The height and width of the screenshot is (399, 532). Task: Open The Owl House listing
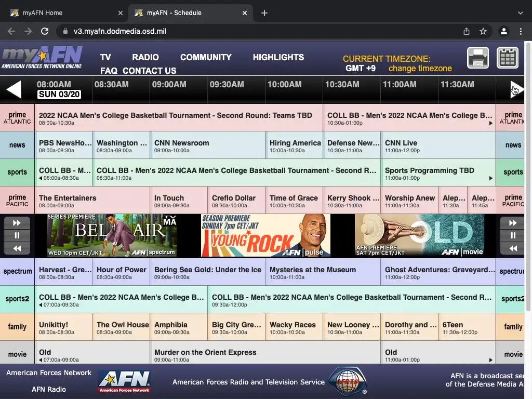coord(121,327)
